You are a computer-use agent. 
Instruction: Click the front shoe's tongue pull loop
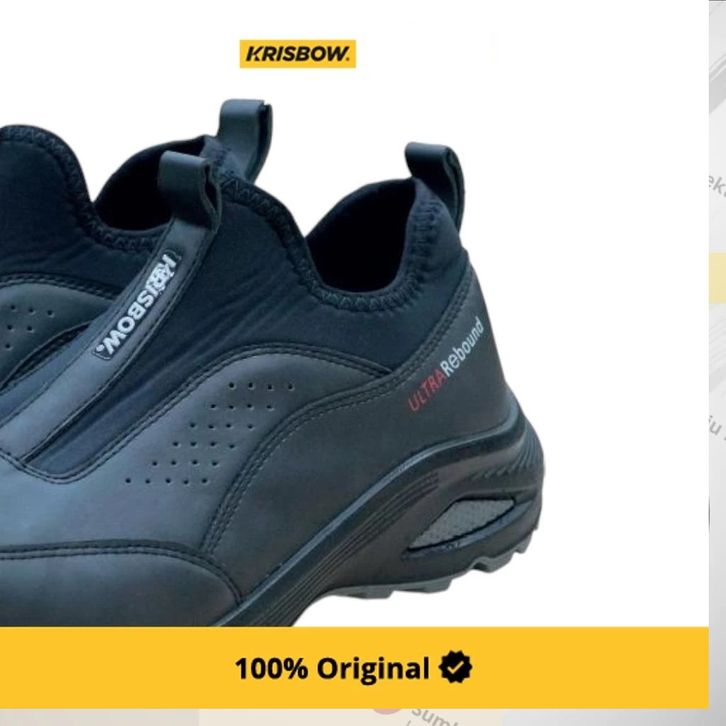pos(188,183)
